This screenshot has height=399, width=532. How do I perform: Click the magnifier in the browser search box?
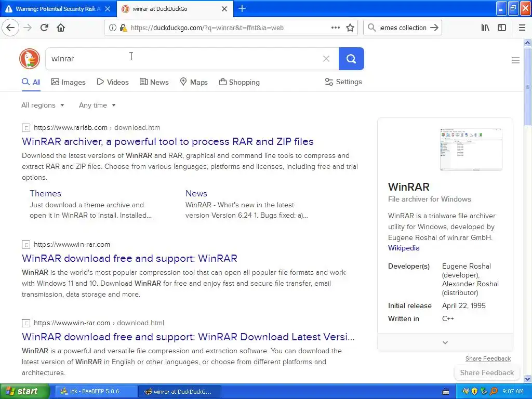pyautogui.click(x=372, y=28)
